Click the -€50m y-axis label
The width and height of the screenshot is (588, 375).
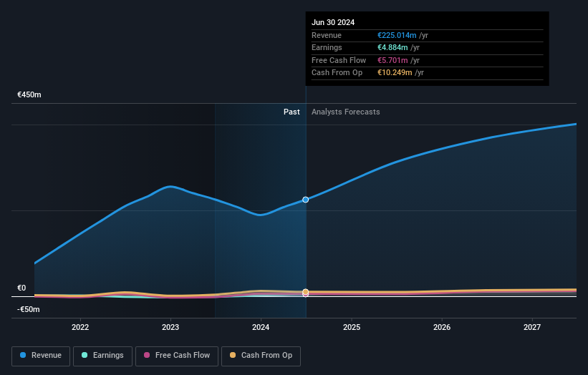point(29,309)
